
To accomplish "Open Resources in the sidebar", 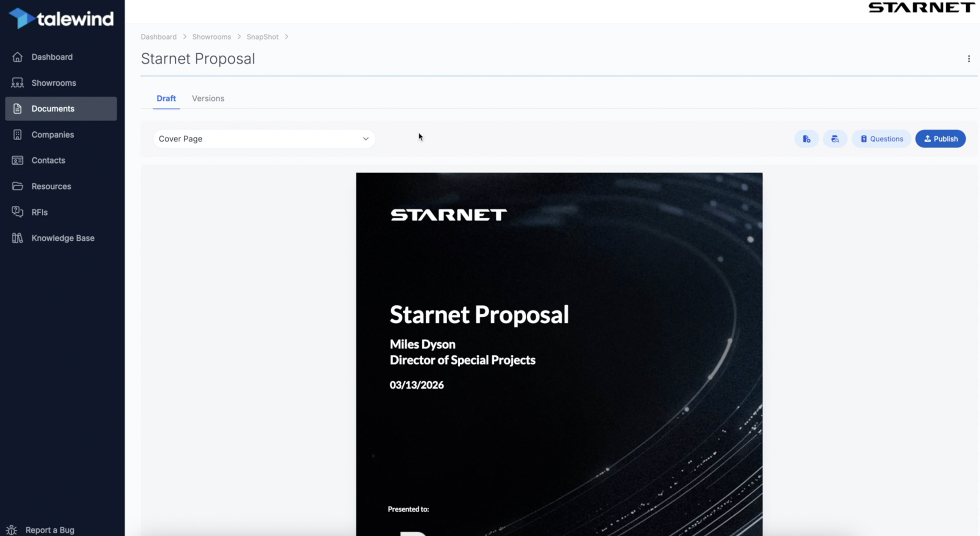I will pos(61,186).
